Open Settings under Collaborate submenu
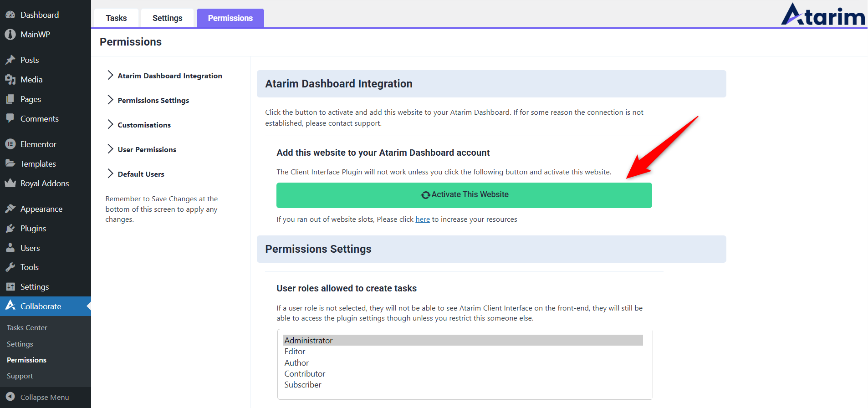 pyautogui.click(x=20, y=344)
